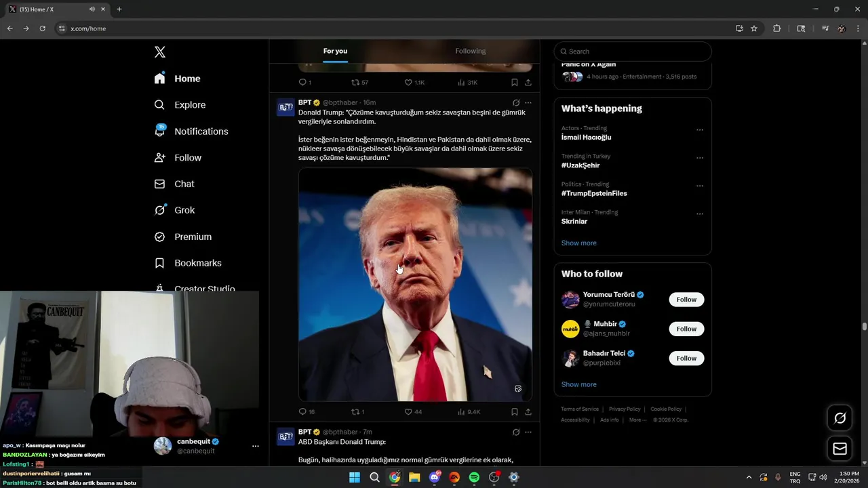
Task: Reply to the BPT Trump post with 16 comments
Action: tap(307, 411)
